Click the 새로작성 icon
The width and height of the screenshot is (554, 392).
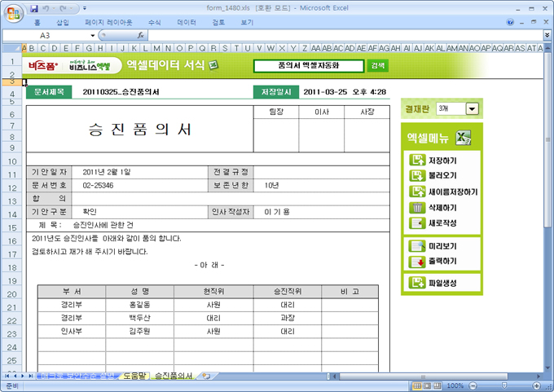click(x=417, y=223)
